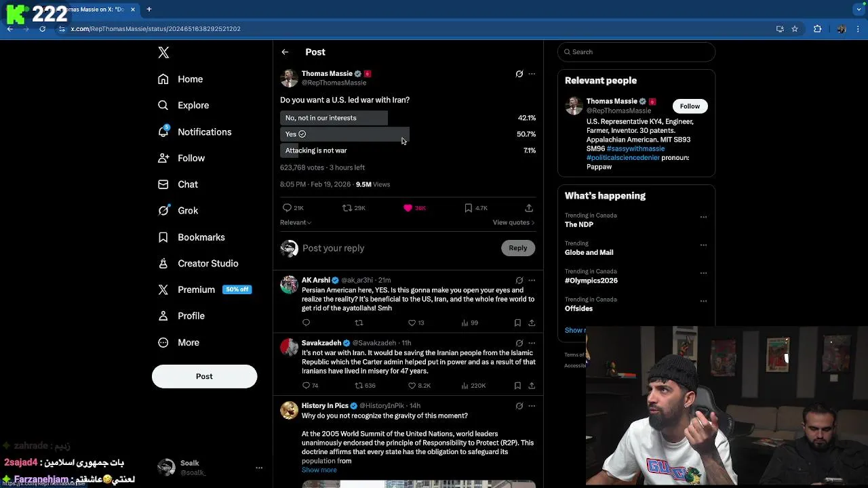The height and width of the screenshot is (488, 868).
Task: Click the large Post button
Action: coord(204,376)
